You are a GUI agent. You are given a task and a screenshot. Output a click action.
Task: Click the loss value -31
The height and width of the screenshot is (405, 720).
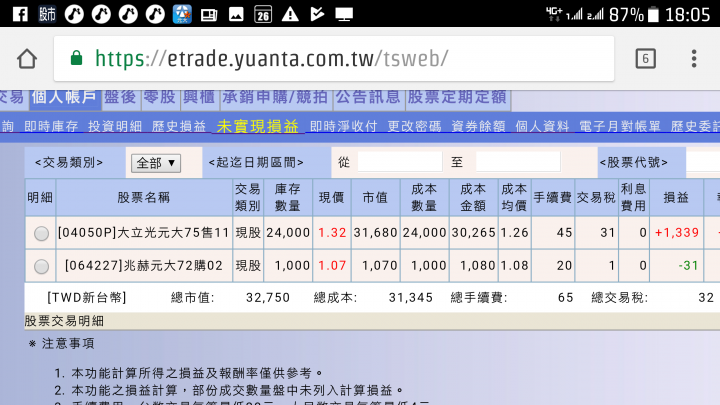click(688, 266)
